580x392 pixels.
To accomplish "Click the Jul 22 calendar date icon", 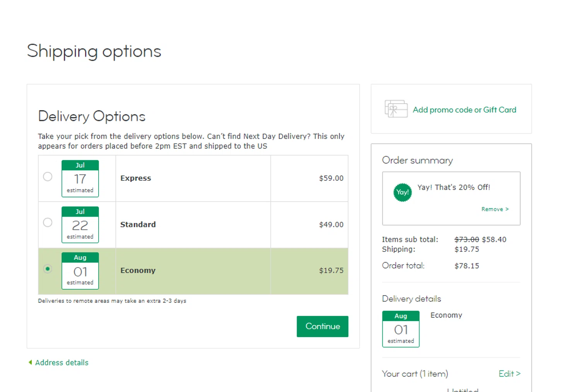I will pyautogui.click(x=80, y=225).
